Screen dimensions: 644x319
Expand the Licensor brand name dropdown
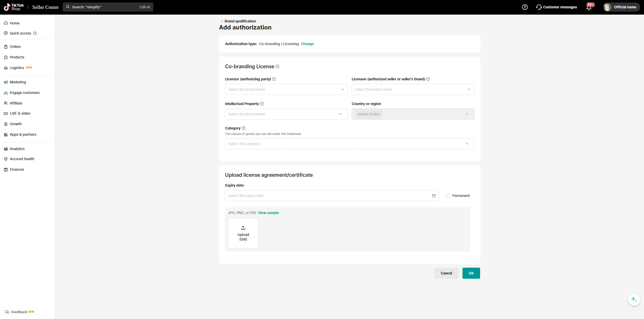click(x=286, y=89)
